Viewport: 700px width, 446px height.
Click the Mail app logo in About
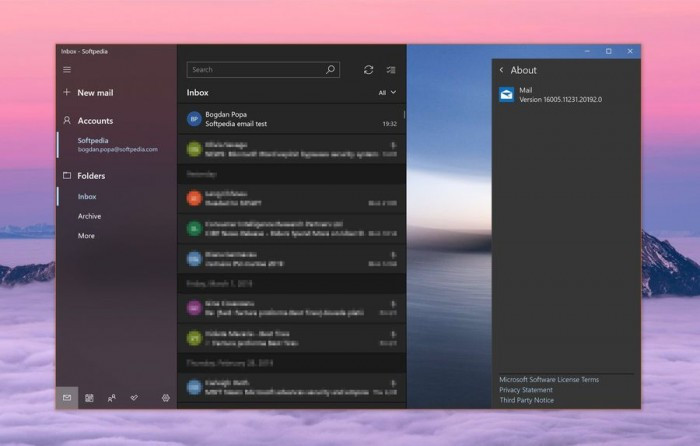click(x=507, y=95)
